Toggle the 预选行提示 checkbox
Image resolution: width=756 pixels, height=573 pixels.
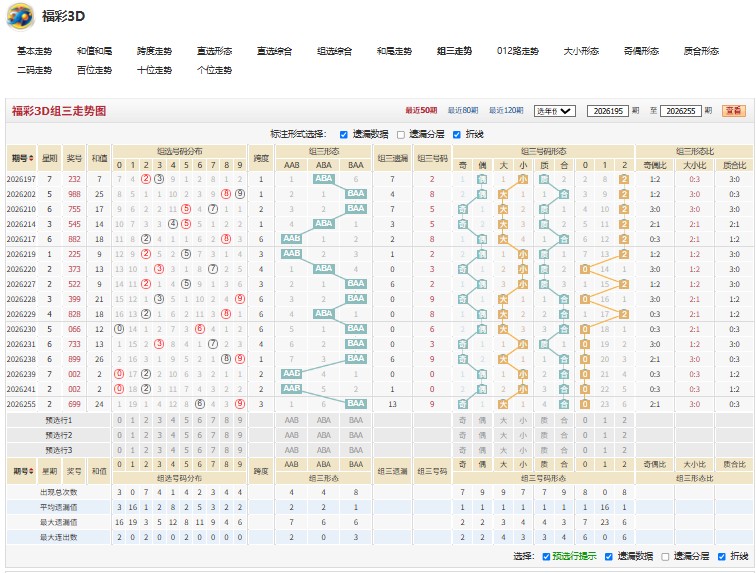click(546, 557)
